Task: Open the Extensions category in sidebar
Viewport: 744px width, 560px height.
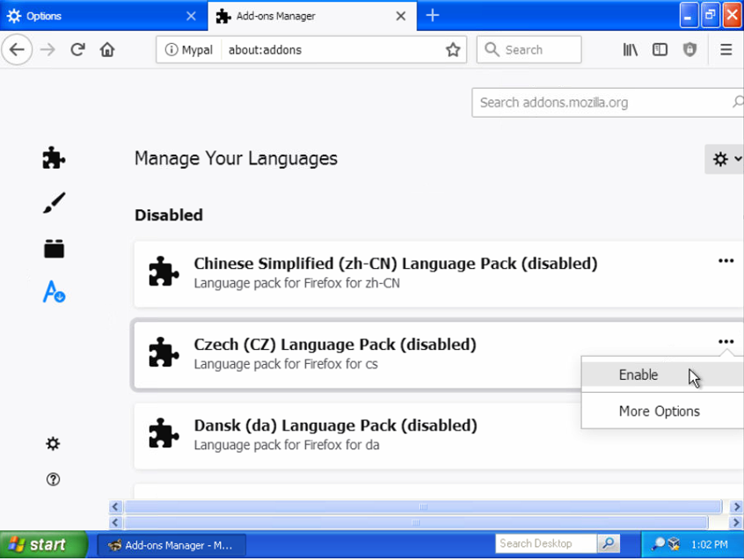Action: click(x=54, y=158)
